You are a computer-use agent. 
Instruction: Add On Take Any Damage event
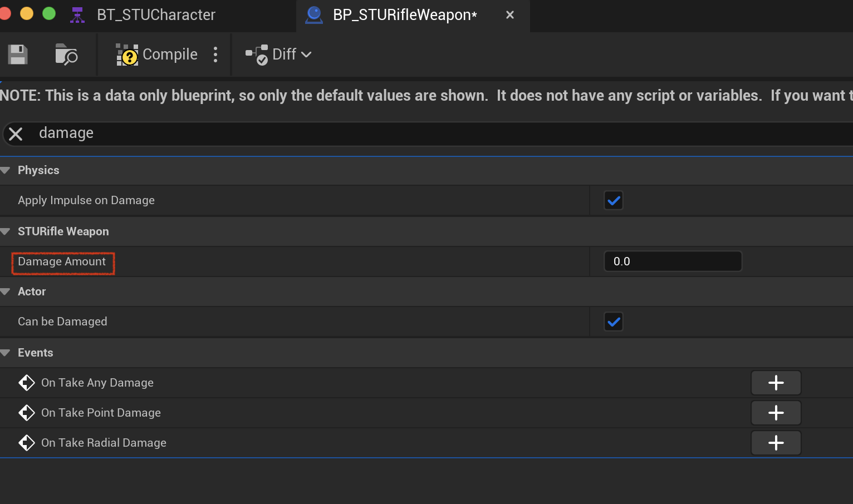tap(776, 383)
